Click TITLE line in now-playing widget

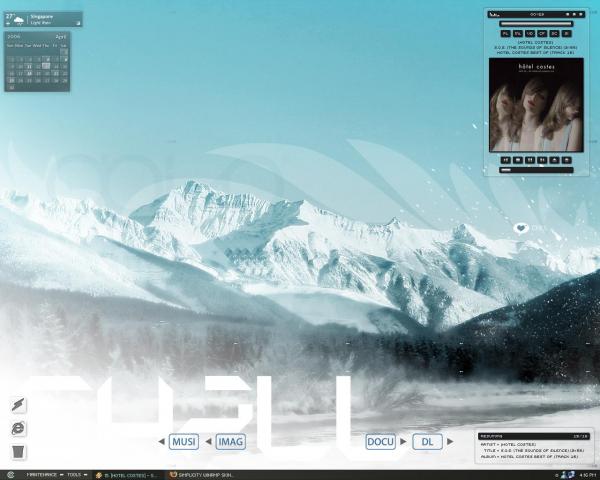click(534, 451)
